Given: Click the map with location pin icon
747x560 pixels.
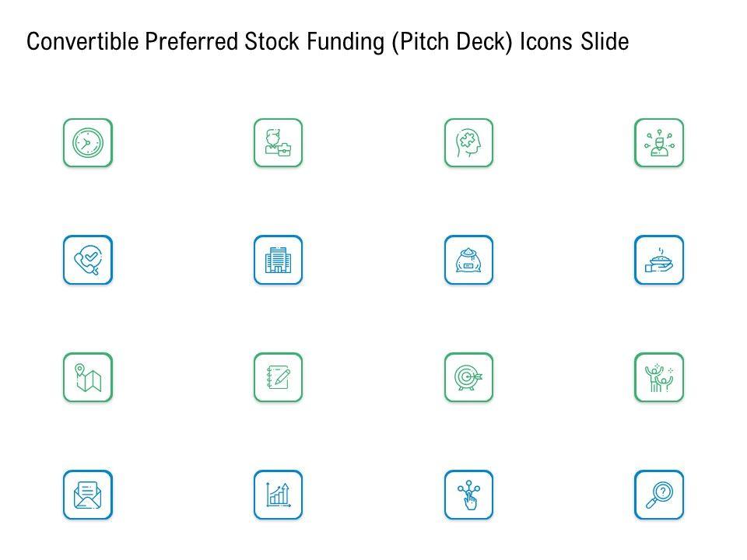Looking at the screenshot, I should (x=87, y=377).
